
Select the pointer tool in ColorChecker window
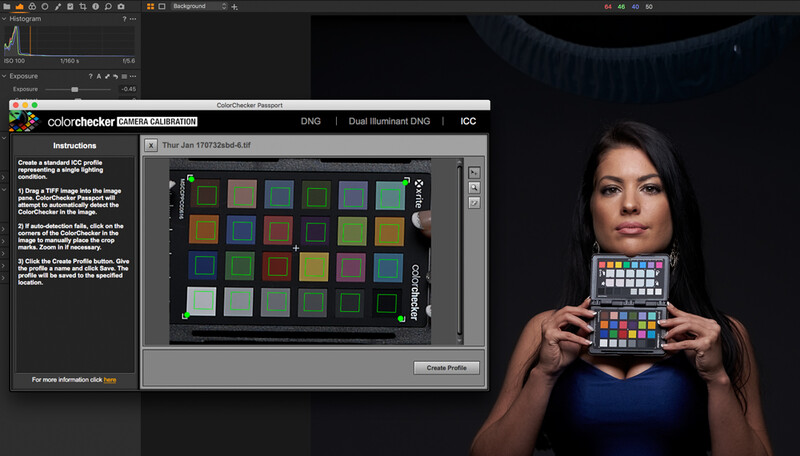[474, 173]
